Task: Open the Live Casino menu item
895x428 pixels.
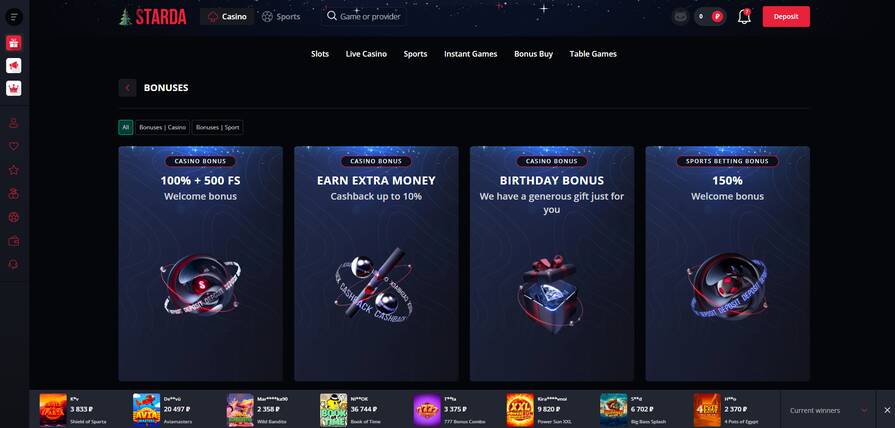Action: tap(366, 54)
